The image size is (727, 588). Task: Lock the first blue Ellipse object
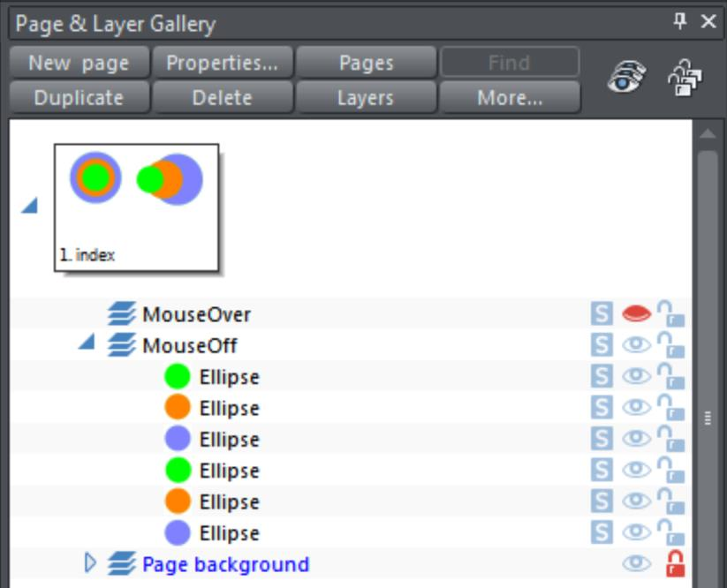click(670, 438)
